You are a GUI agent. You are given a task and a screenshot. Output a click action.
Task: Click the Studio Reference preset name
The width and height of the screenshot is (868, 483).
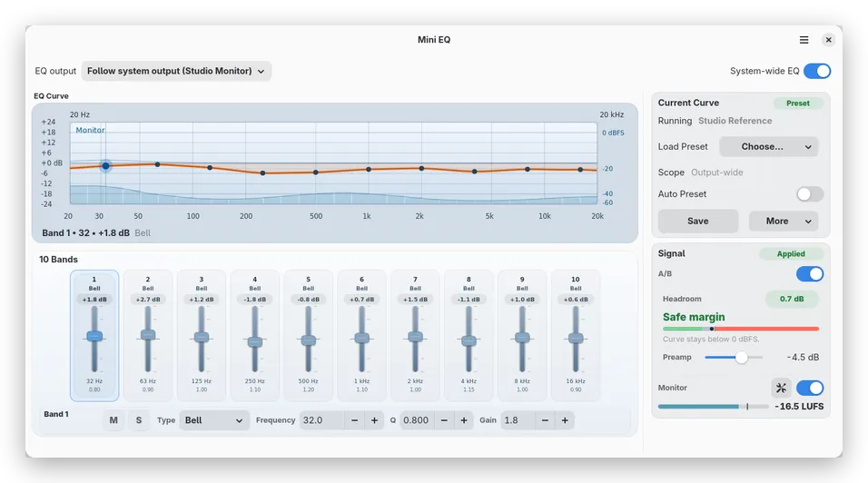735,121
